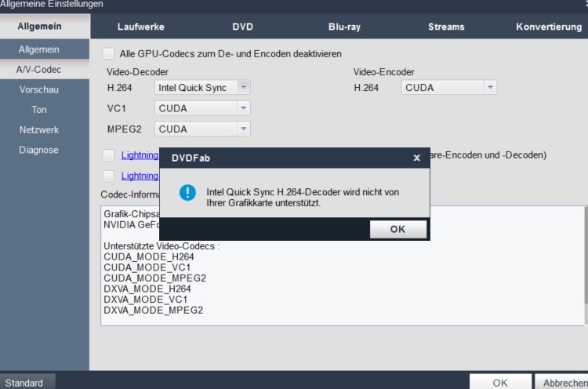
Task: Select the Konvertierung tab
Action: pyautogui.click(x=549, y=27)
